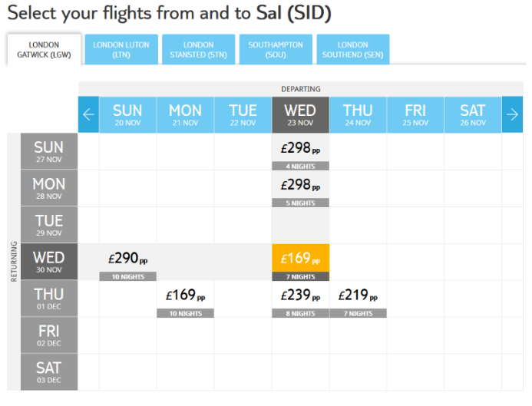This screenshot has height=406, width=532.
Task: Select FRI 25 NOV departing header
Action: point(415,114)
